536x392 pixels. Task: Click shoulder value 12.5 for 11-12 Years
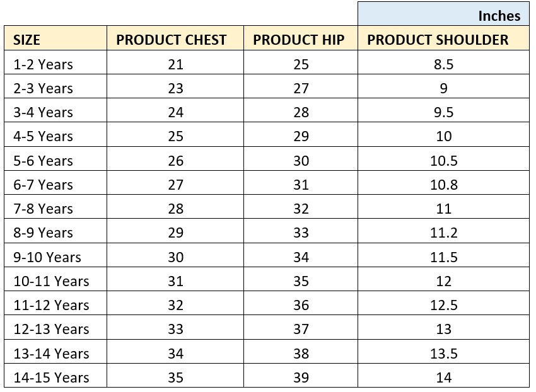tap(443, 305)
